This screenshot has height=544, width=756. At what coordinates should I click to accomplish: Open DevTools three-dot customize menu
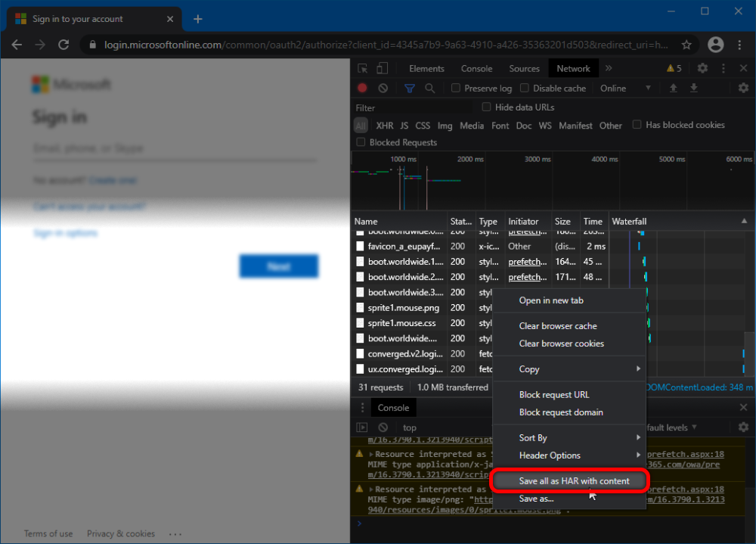coord(723,69)
